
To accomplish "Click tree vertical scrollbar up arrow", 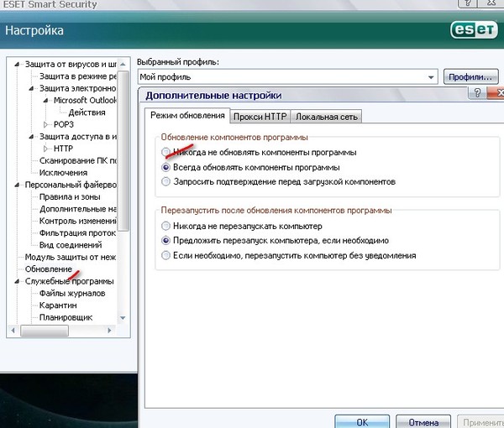I will point(123,65).
